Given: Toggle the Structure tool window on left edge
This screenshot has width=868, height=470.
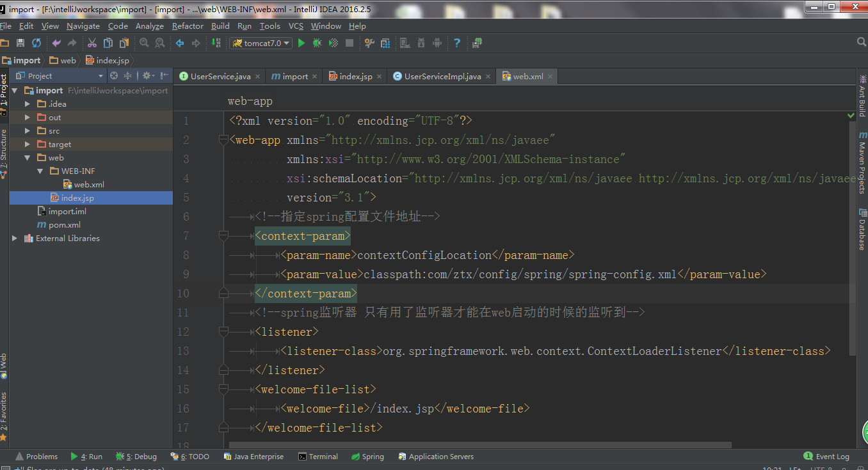Looking at the screenshot, I should 4,150.
